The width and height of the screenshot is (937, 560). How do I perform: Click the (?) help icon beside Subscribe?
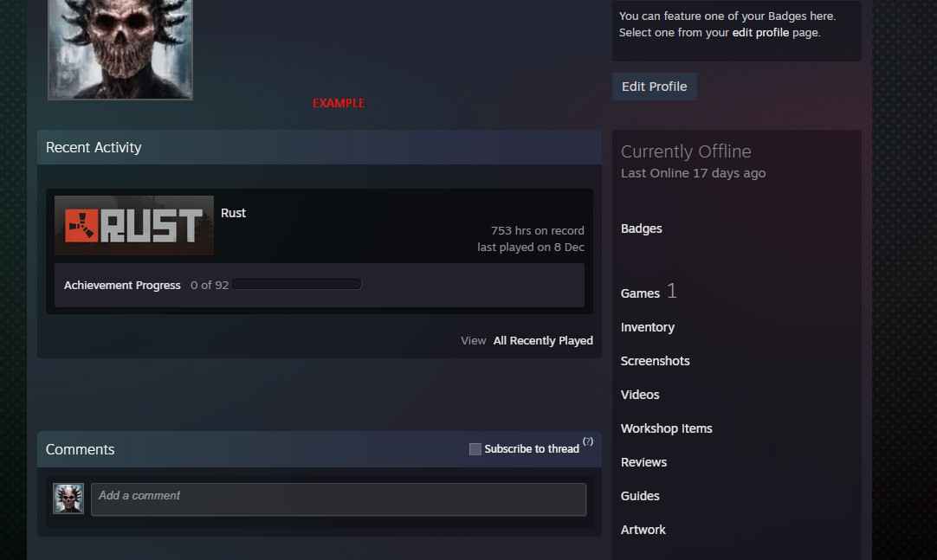pos(588,442)
